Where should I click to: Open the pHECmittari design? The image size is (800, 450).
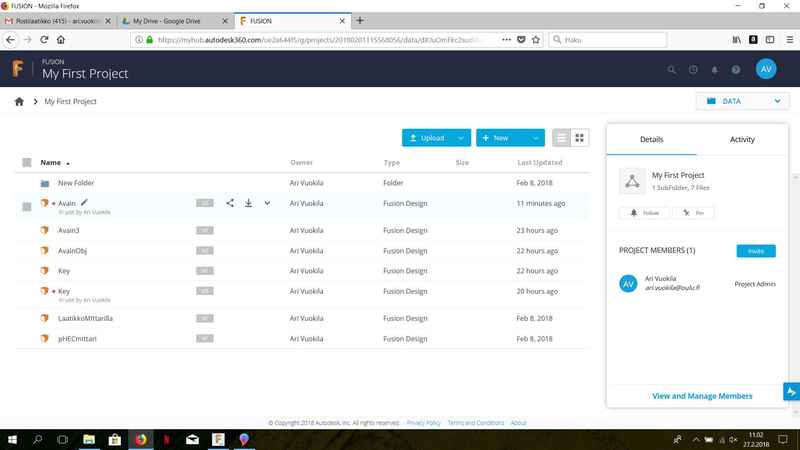pyautogui.click(x=77, y=338)
